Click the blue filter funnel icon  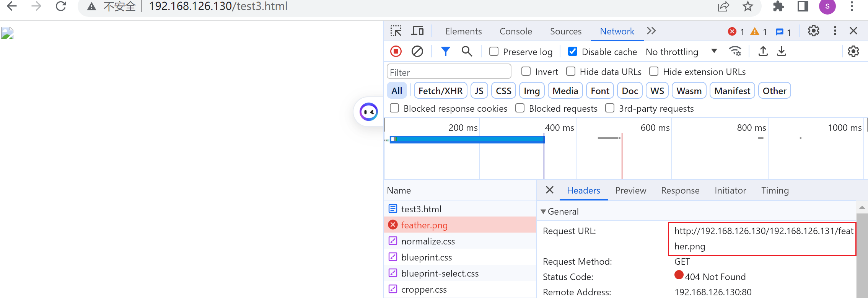tap(445, 51)
